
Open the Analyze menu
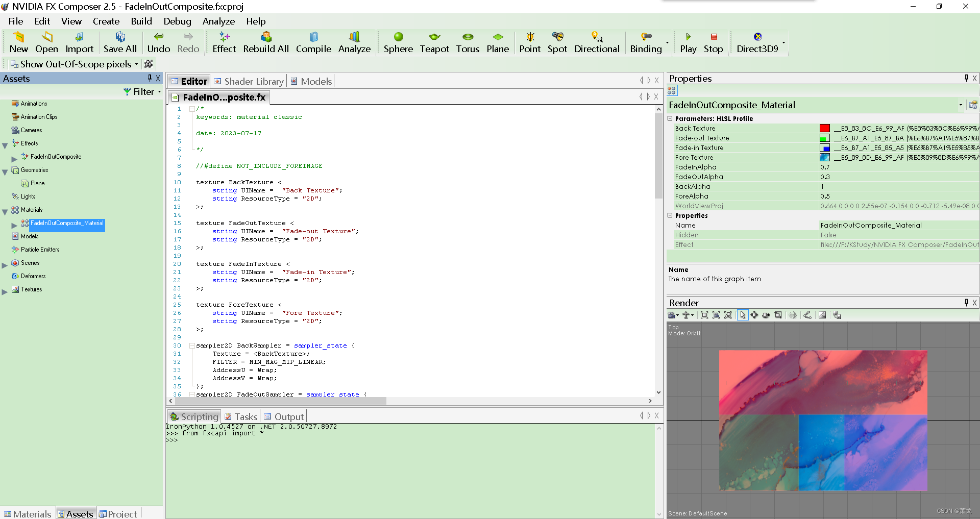click(218, 21)
